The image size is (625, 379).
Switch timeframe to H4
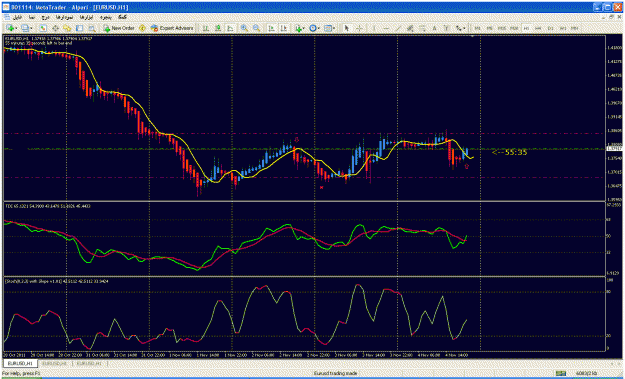coord(538,28)
